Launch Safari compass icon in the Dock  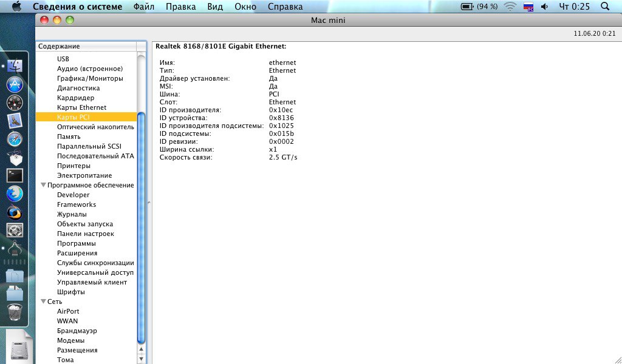[15, 139]
